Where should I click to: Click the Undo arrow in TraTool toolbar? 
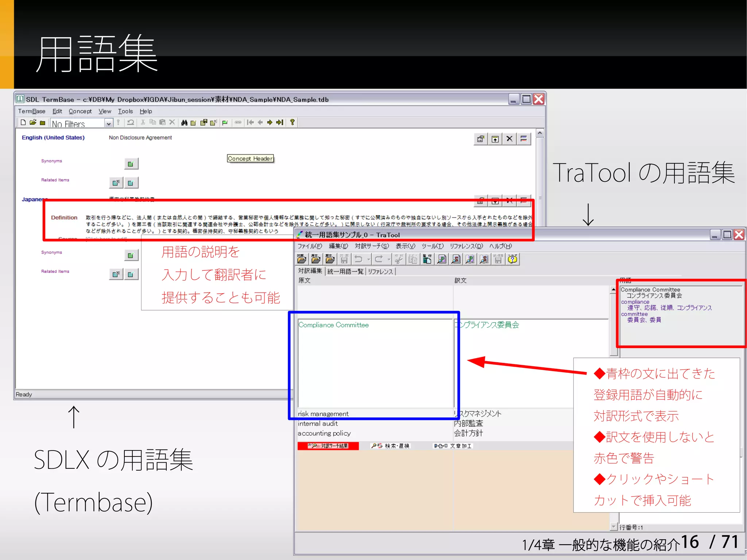point(359,259)
